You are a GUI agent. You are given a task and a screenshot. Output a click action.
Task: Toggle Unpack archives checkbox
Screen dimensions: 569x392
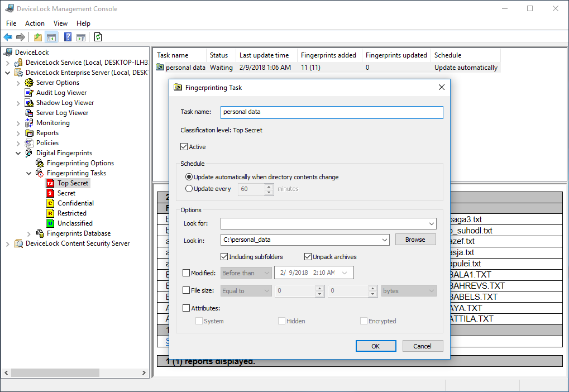(308, 257)
